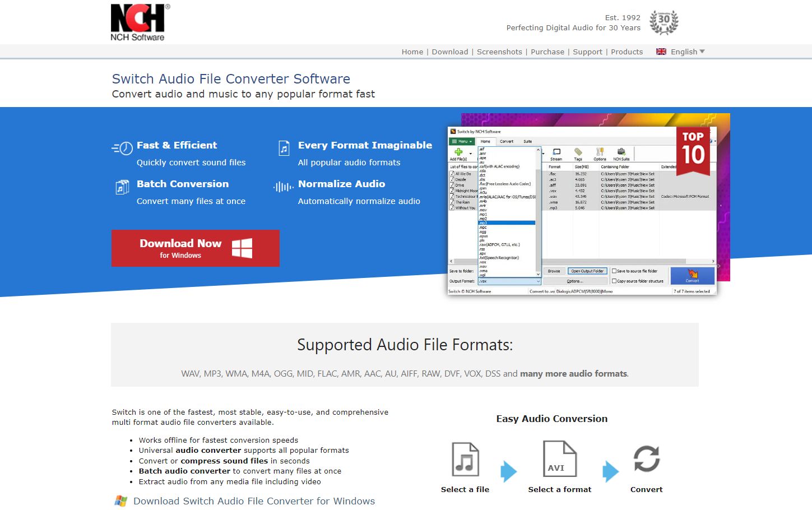812x510 pixels.
Task: Click the Size(MB) column header
Action: click(x=582, y=166)
